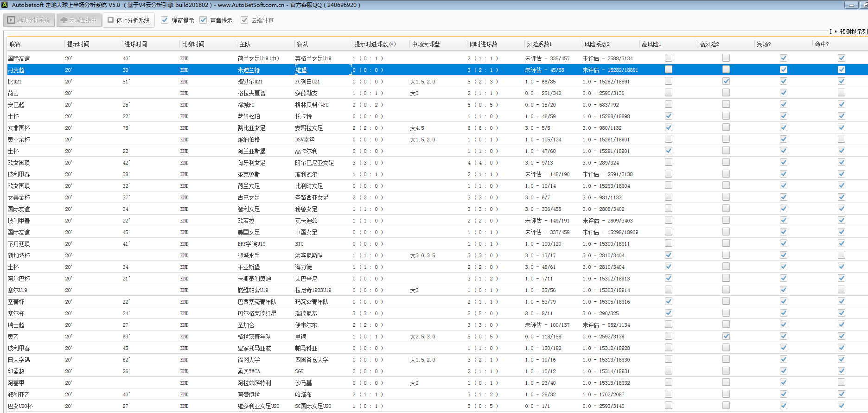Click the 进球时间 column header
Image resolution: width=868 pixels, height=413 pixels.
pos(135,44)
